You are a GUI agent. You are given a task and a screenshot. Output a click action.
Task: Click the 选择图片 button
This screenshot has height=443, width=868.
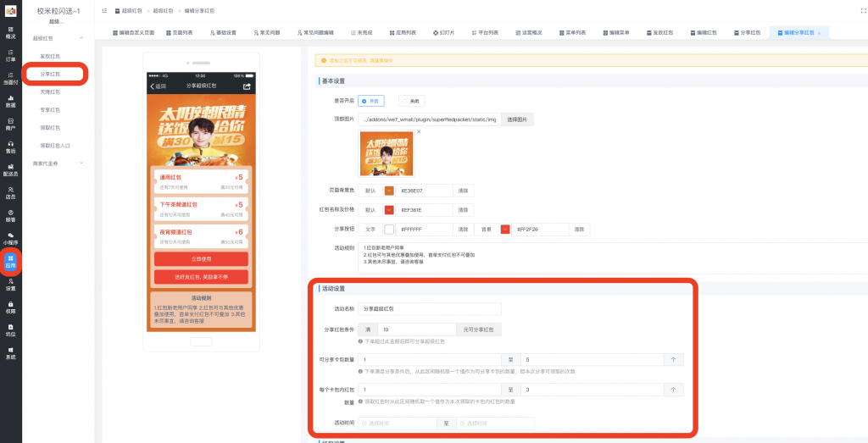(x=517, y=119)
